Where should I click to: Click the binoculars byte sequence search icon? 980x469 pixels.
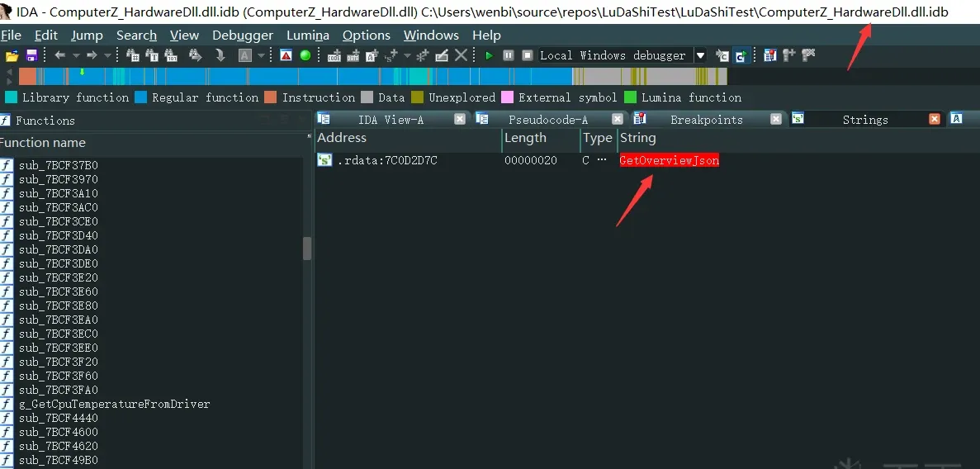click(x=171, y=55)
